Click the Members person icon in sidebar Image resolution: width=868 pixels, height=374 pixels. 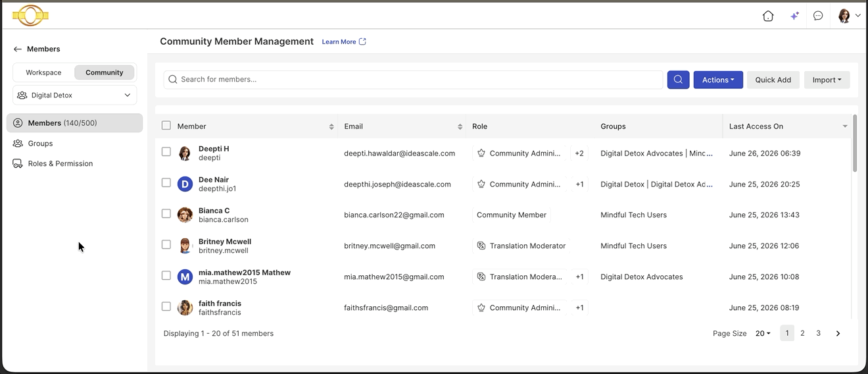(x=18, y=123)
